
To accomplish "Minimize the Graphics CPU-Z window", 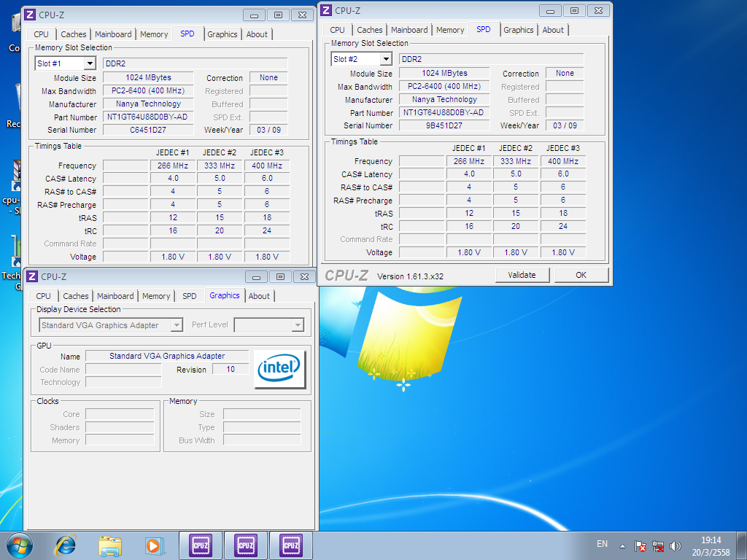I will 256,276.
